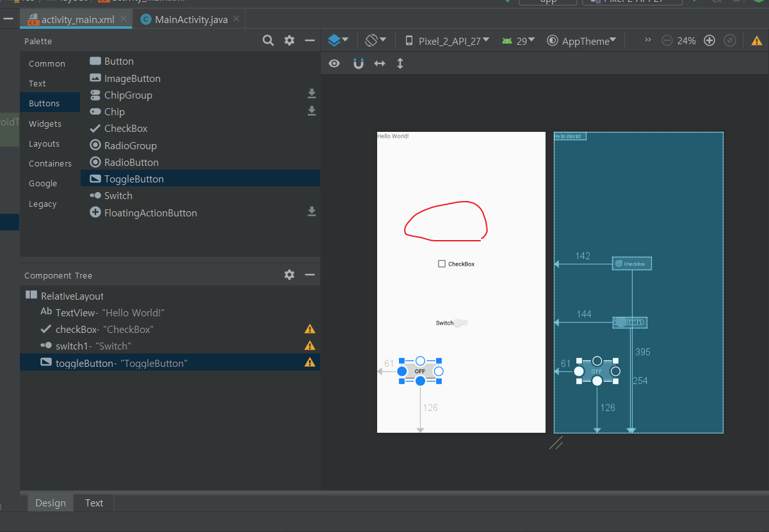Select the Text palette category
769x532 pixels.
tap(50, 83)
